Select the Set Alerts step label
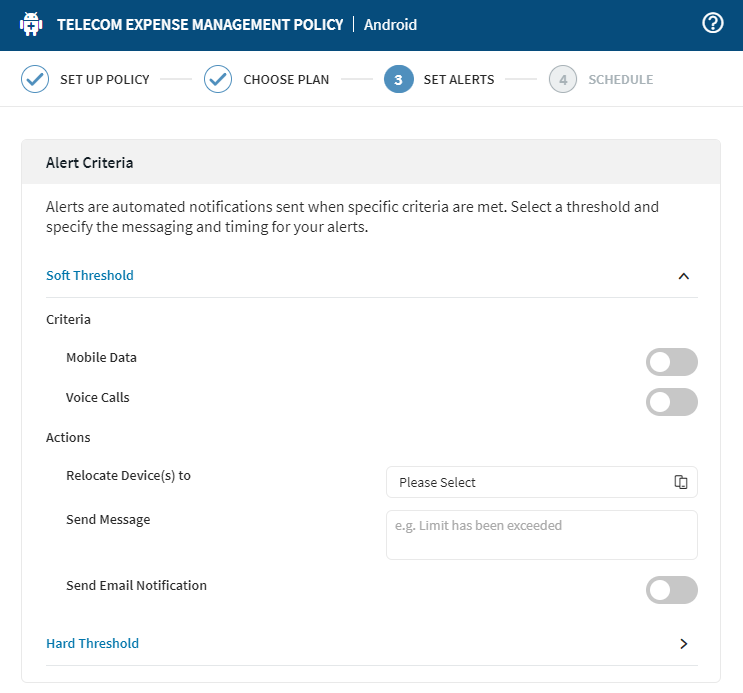This screenshot has width=743, height=693. [x=458, y=80]
